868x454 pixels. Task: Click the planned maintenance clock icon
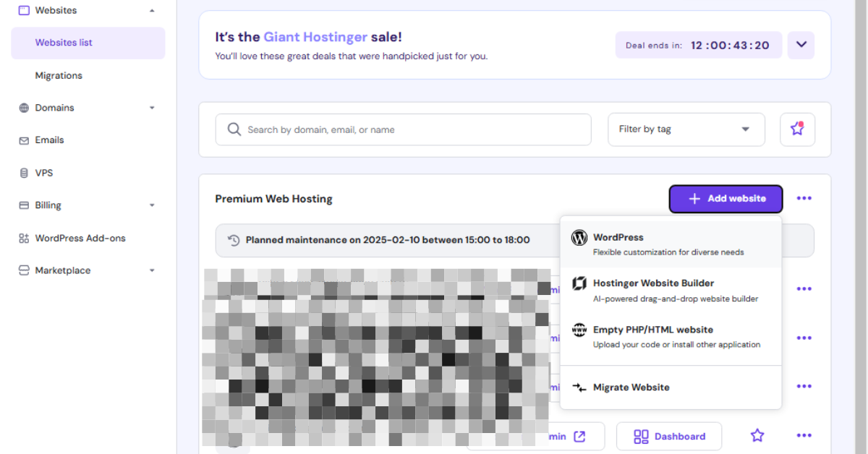pyautogui.click(x=234, y=240)
